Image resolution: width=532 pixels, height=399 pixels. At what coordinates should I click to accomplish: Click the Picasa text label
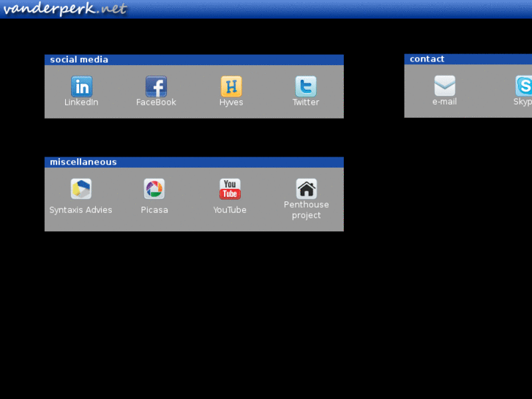click(x=154, y=210)
